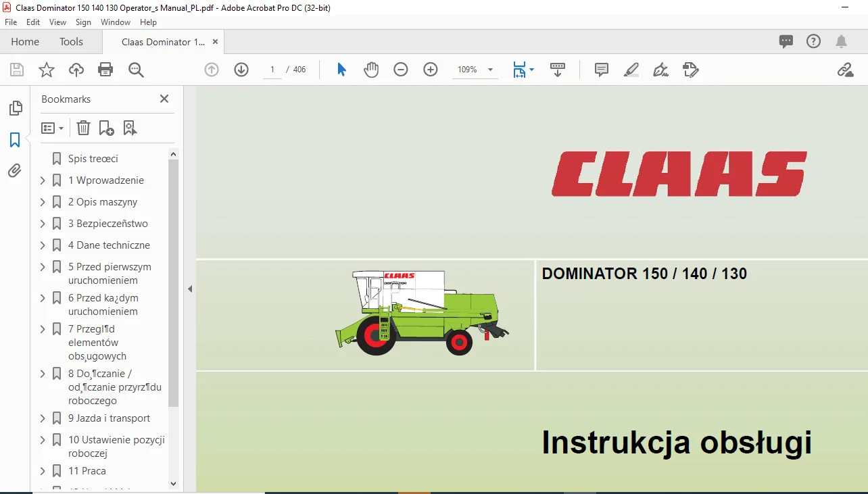The width and height of the screenshot is (868, 494).
Task: Expand the '4 Dane techniczne' bookmark
Action: 43,245
